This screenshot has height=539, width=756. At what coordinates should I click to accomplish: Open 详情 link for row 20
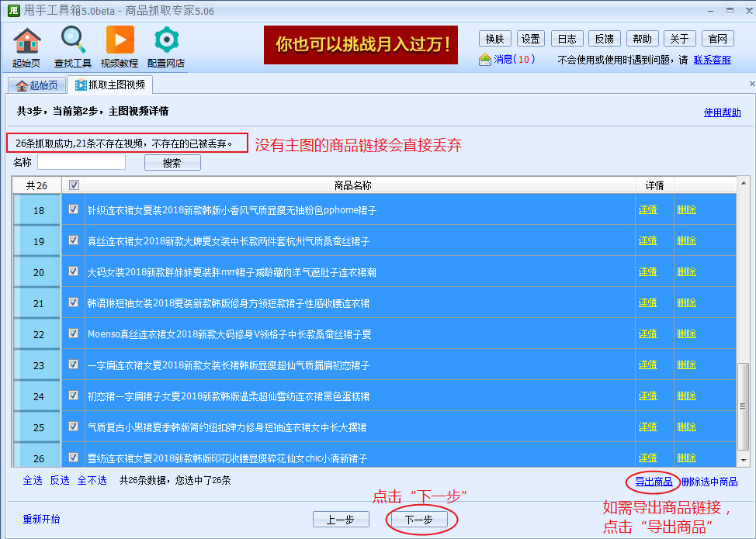click(647, 271)
